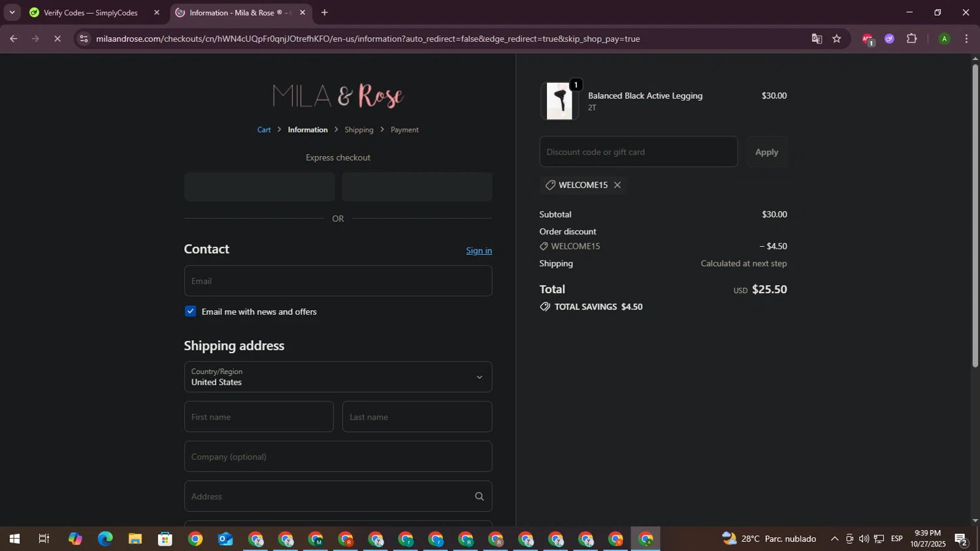Image resolution: width=980 pixels, height=551 pixels.
Task: Show hidden system tray icons
Action: pyautogui.click(x=834, y=539)
